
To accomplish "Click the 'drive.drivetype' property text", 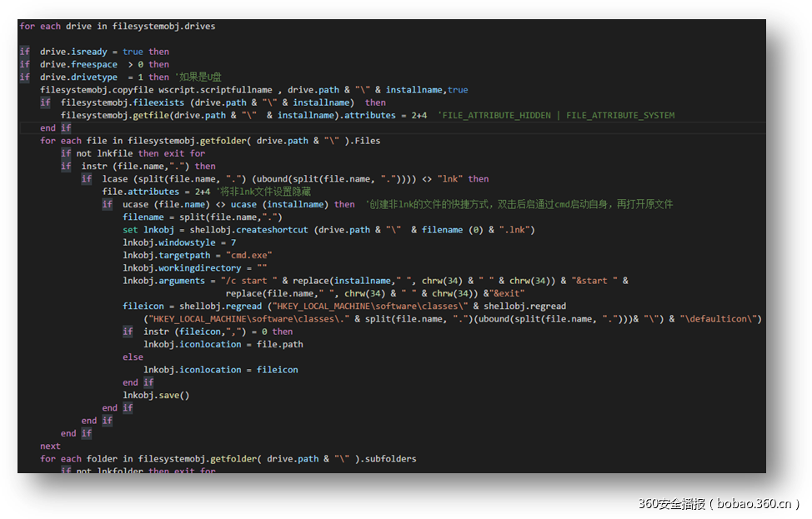I will coord(78,77).
